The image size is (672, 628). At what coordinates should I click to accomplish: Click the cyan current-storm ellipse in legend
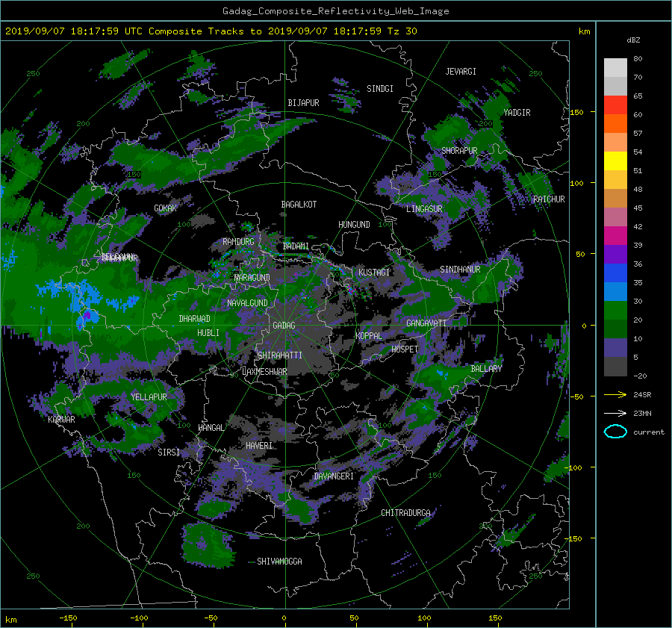pyautogui.click(x=615, y=432)
